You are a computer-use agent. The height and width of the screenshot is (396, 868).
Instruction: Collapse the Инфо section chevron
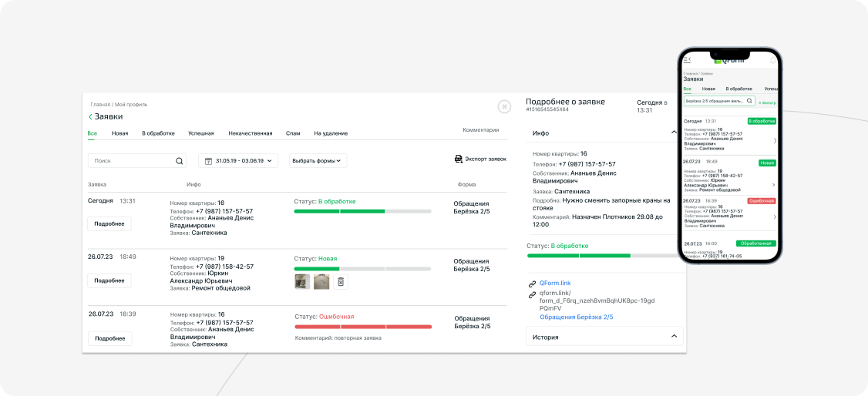tap(673, 133)
